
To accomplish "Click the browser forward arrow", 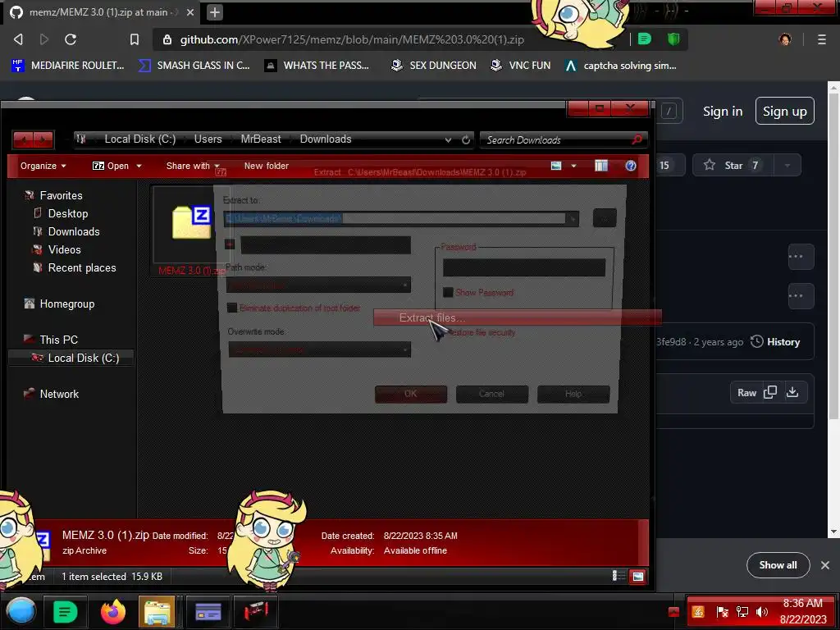I will coord(44,39).
